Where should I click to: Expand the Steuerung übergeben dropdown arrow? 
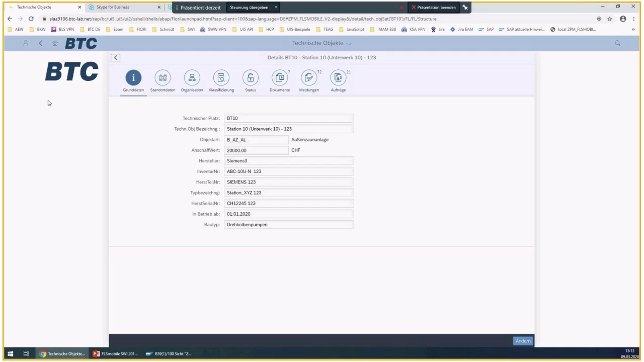[276, 7]
